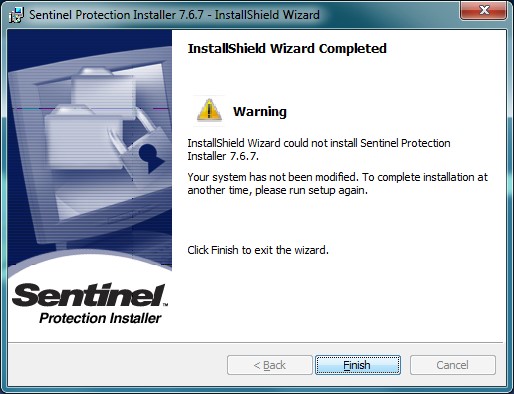
Task: Click the window title "Sentinel Protection Installer 7.6.7"
Action: tap(116, 15)
